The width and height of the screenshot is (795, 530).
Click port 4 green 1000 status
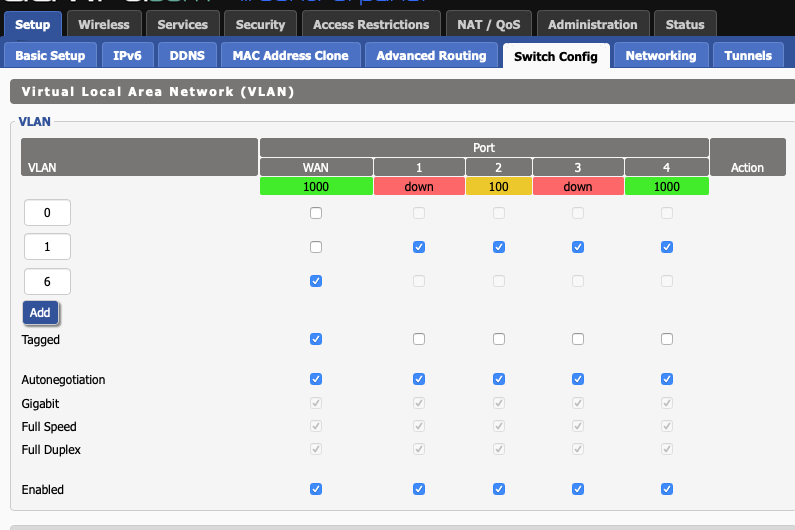coord(667,187)
